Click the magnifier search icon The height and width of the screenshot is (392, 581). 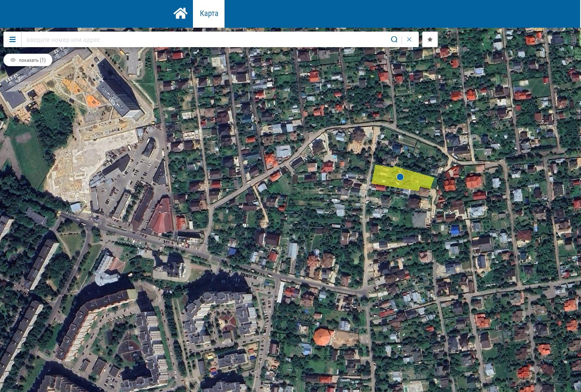(394, 39)
